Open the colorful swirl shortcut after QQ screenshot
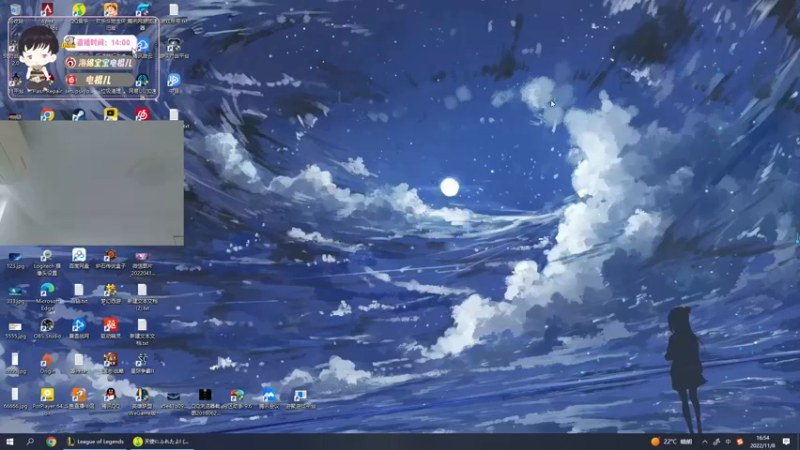Screen dimensions: 800x450 click(237, 398)
